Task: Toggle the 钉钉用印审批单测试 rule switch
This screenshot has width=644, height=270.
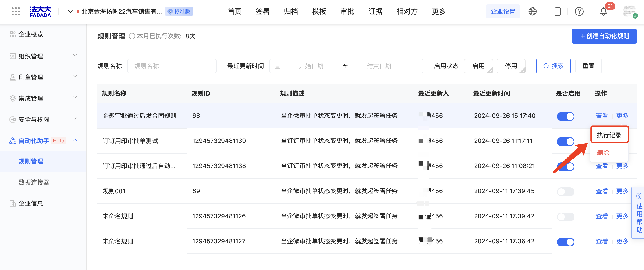Action: 565,142
